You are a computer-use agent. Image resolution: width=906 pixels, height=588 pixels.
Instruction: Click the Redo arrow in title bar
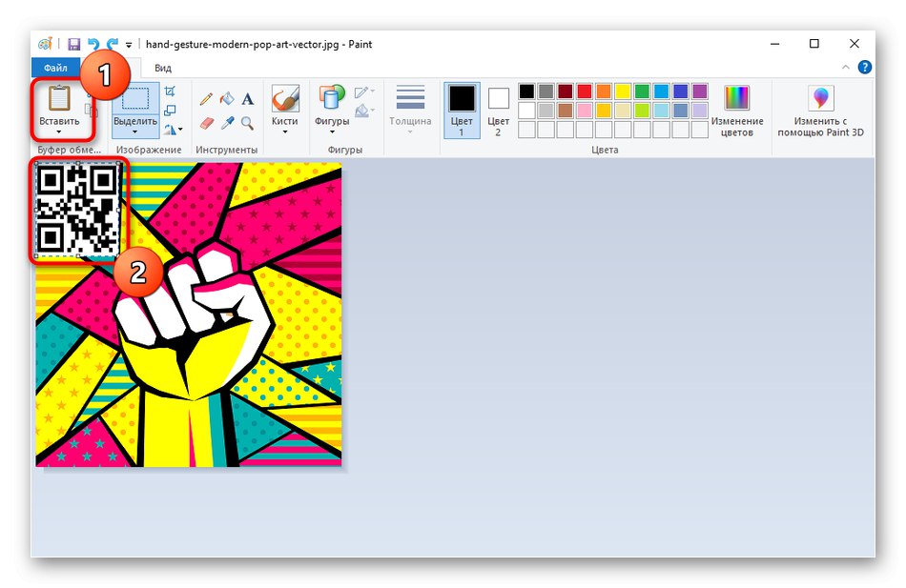click(x=113, y=45)
